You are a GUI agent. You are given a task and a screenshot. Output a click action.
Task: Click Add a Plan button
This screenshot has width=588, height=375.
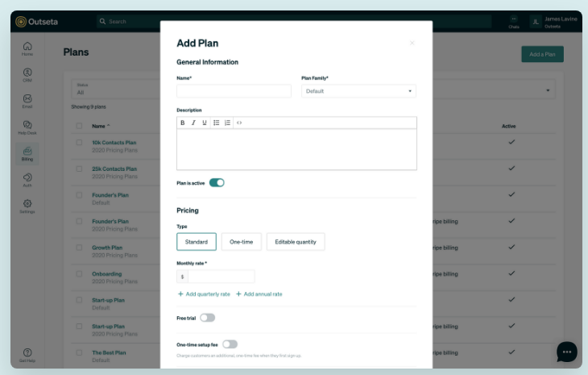542,54
